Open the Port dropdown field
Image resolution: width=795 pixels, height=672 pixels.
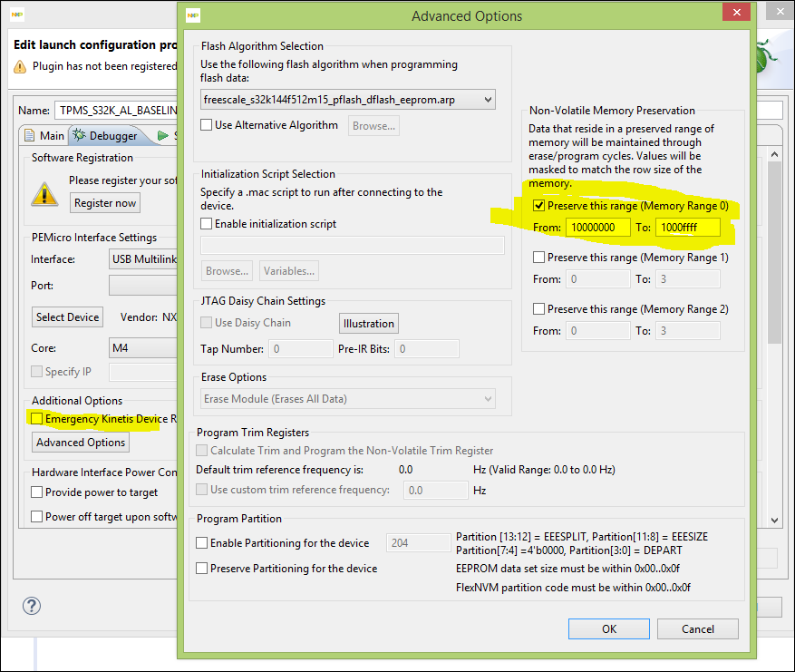(x=143, y=286)
